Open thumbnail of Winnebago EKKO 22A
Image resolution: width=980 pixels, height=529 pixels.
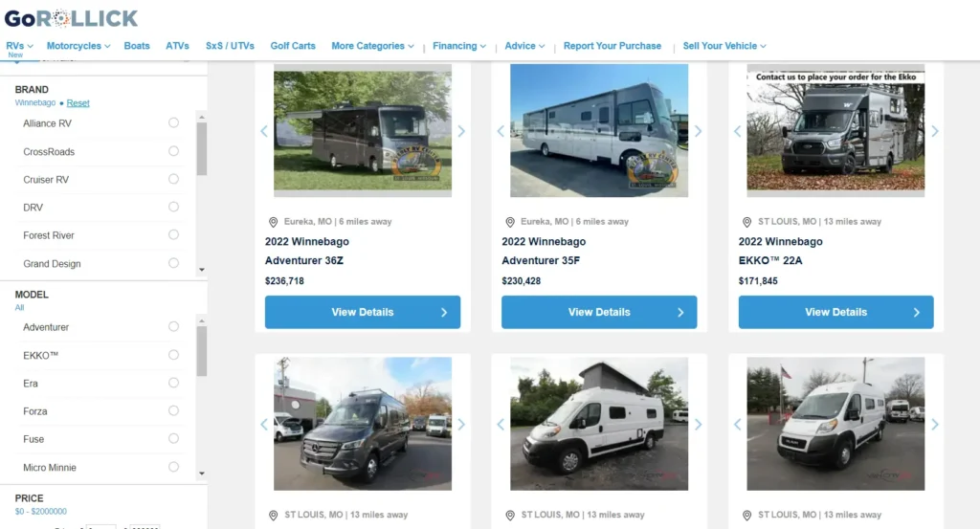point(835,130)
